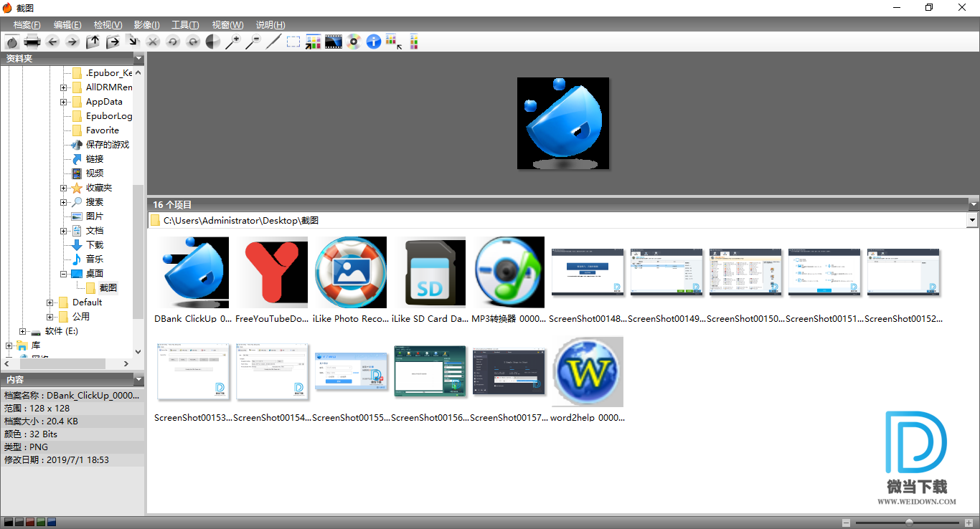Pick the black swatch in status bar
980x529 pixels.
[8, 523]
